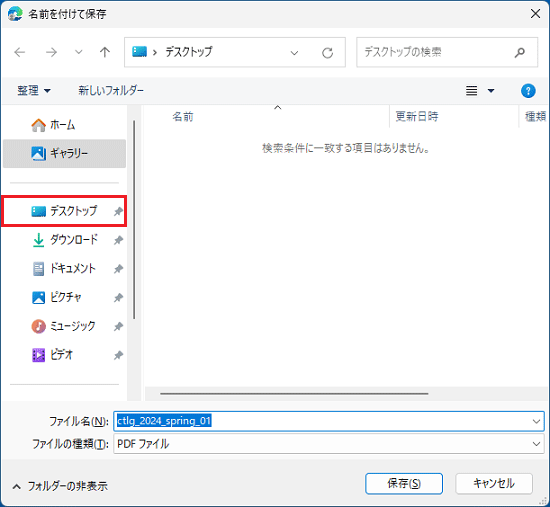Image resolution: width=550 pixels, height=507 pixels.
Task: Click the navigation pane vertical scrollbar
Action: [134, 220]
